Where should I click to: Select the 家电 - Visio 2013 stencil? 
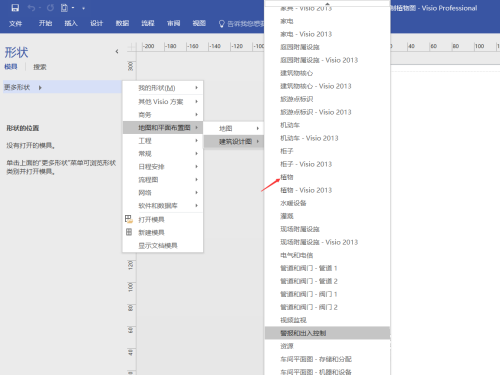pos(327,34)
